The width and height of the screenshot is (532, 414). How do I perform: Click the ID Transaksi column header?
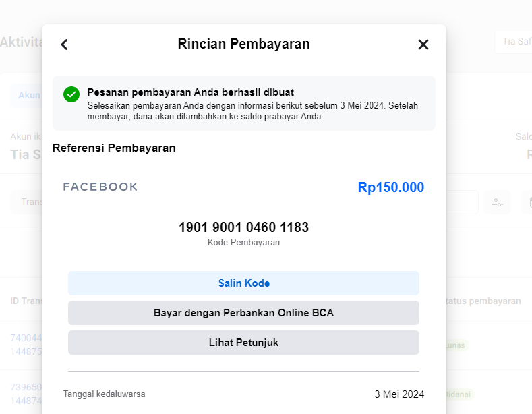(26, 301)
